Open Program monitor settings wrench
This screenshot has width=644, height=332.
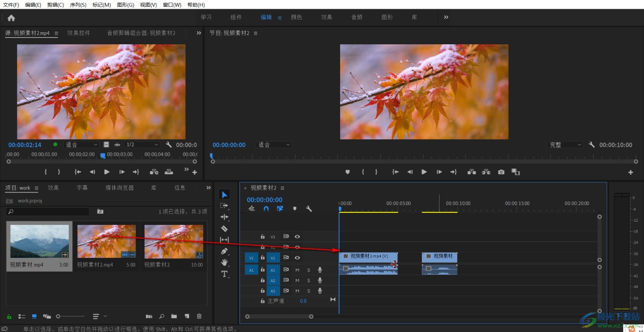(x=592, y=144)
